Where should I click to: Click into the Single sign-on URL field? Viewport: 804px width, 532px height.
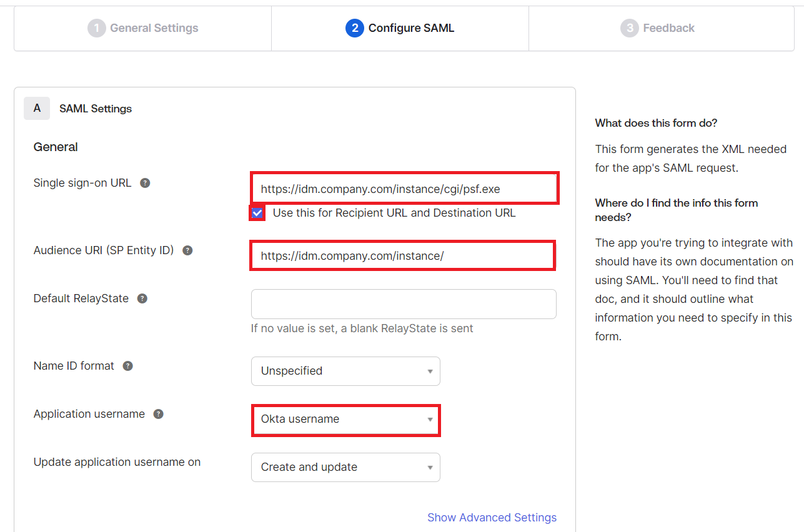pos(404,189)
